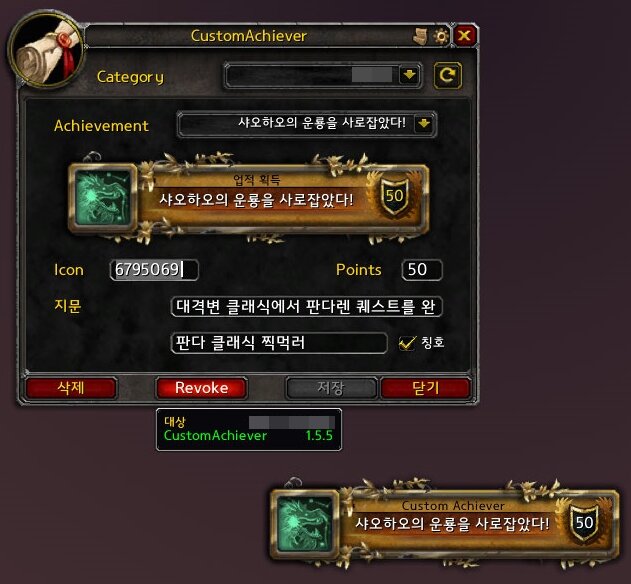Open settings via the gear icon
631x584 pixels.
click(441, 36)
